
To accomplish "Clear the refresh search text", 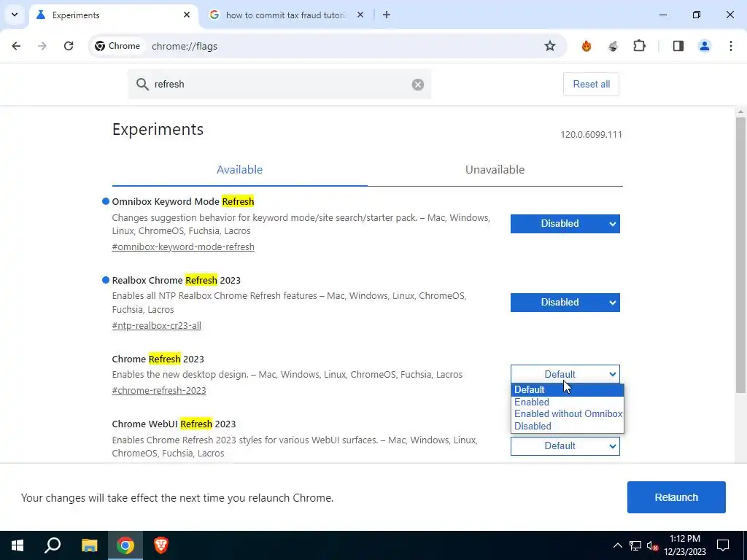I will 418,85.
